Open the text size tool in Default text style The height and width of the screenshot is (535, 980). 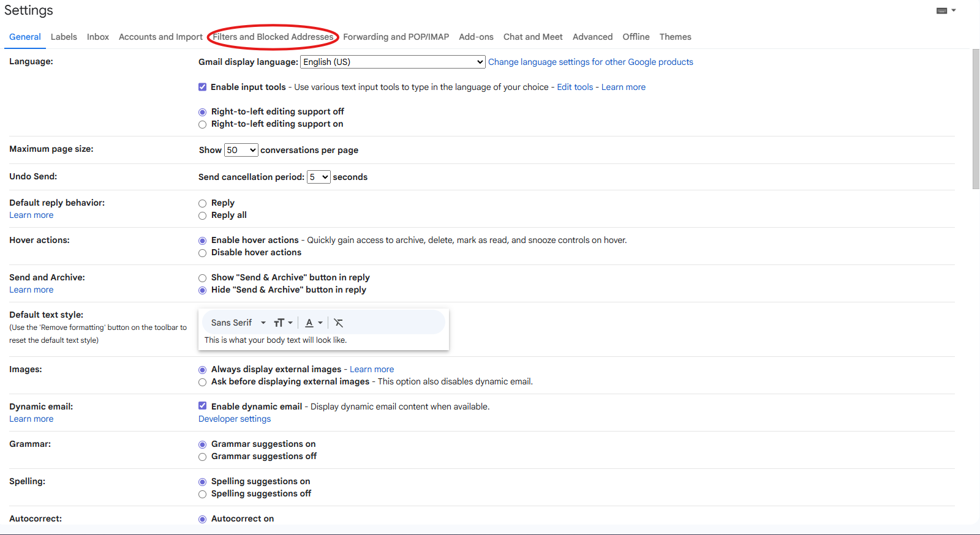coord(283,323)
